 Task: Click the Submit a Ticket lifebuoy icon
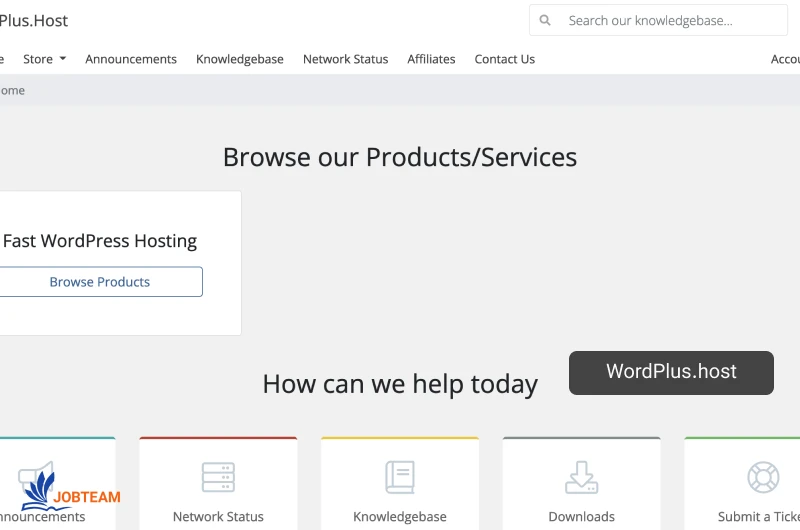click(x=763, y=477)
